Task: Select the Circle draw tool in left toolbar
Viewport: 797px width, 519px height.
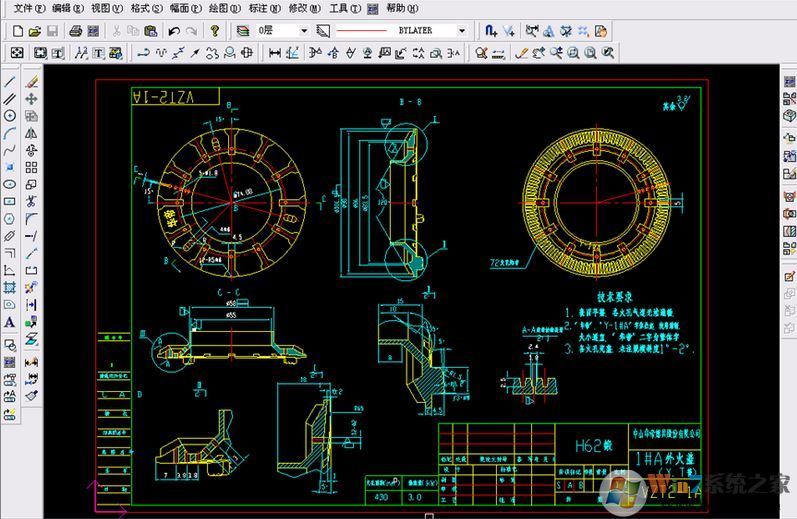Action: click(x=10, y=116)
